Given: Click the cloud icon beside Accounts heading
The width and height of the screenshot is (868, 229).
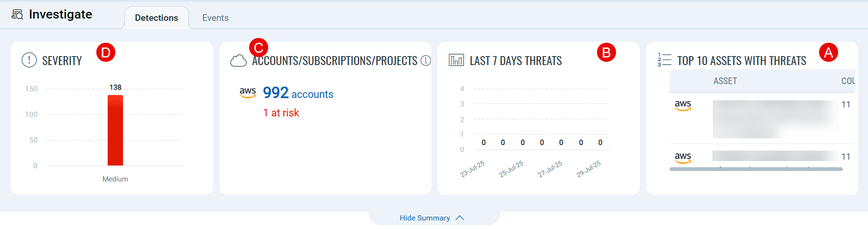Looking at the screenshot, I should click(x=238, y=61).
